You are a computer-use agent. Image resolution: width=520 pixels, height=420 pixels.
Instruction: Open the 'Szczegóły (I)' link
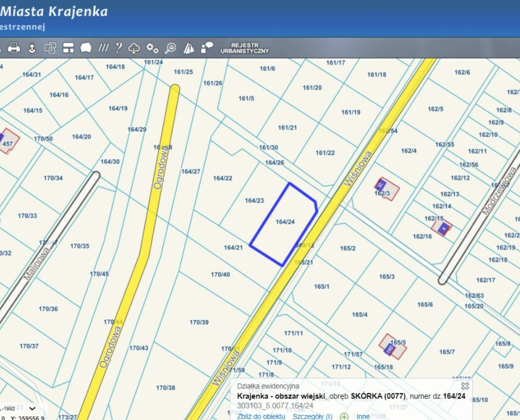[313, 416]
